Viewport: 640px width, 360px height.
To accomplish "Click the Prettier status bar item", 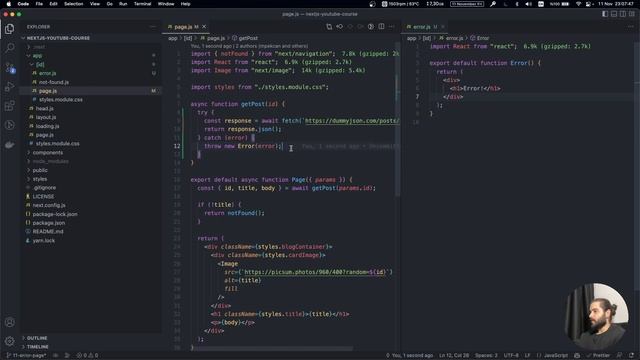I will [598, 356].
